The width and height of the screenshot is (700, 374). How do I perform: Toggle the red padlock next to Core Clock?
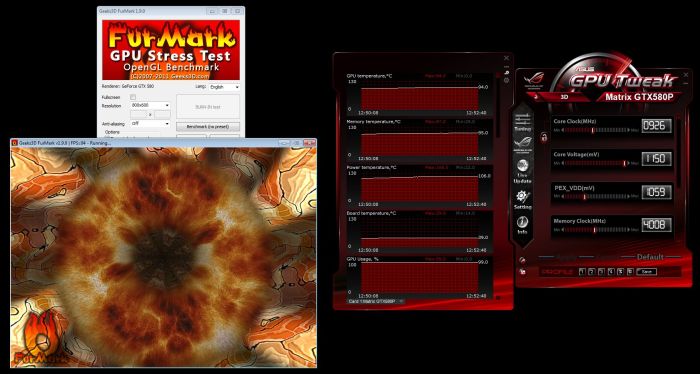tap(544, 138)
